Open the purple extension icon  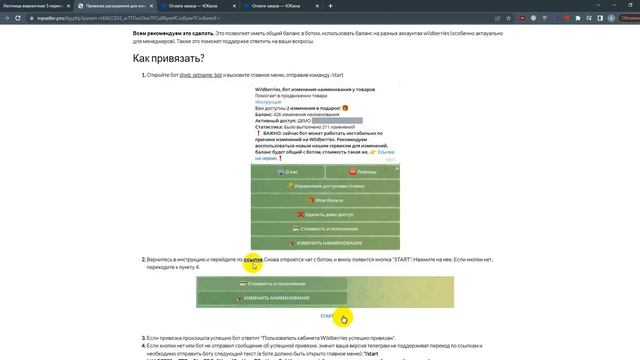point(556,18)
